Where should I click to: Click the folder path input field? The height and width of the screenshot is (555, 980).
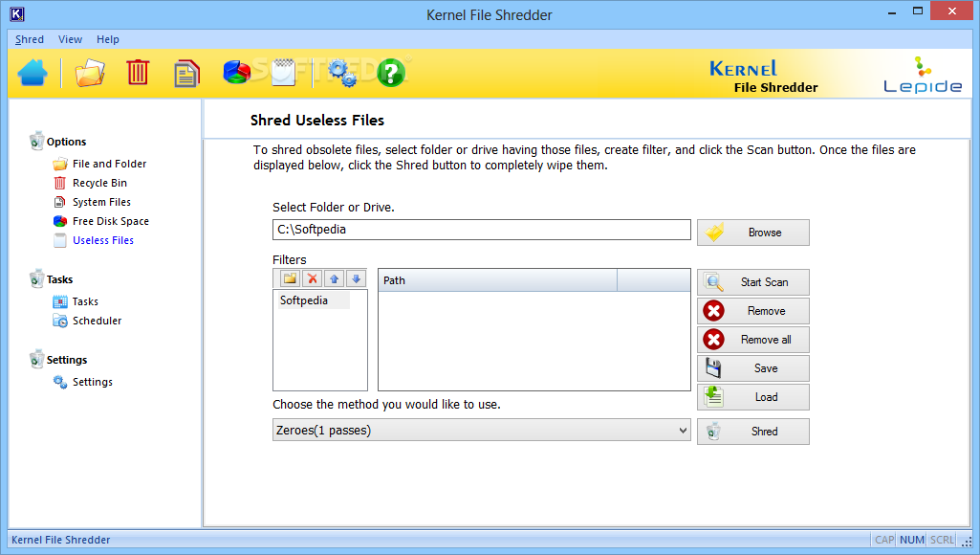point(481,230)
